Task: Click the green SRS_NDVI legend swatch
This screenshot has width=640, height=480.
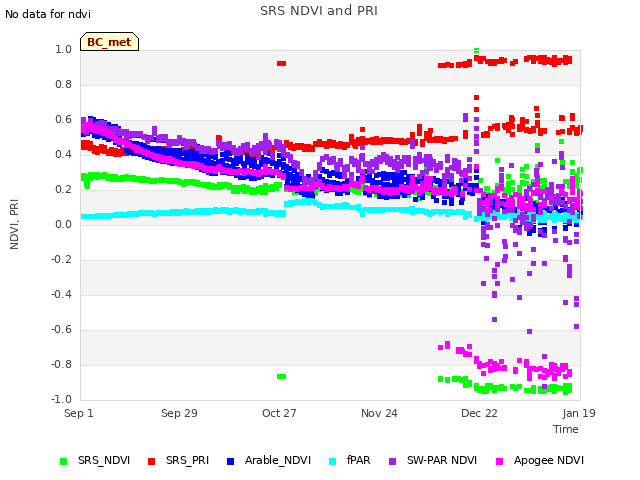Action: (x=63, y=461)
